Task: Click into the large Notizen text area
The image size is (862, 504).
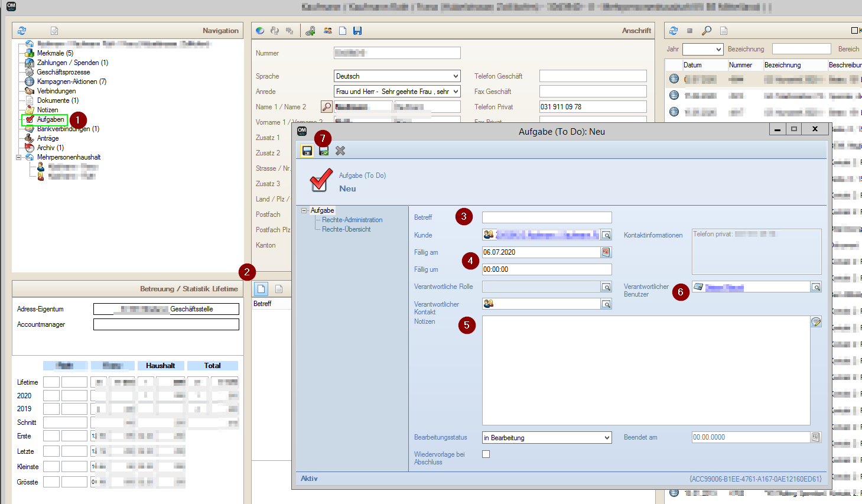Action: pyautogui.click(x=646, y=370)
